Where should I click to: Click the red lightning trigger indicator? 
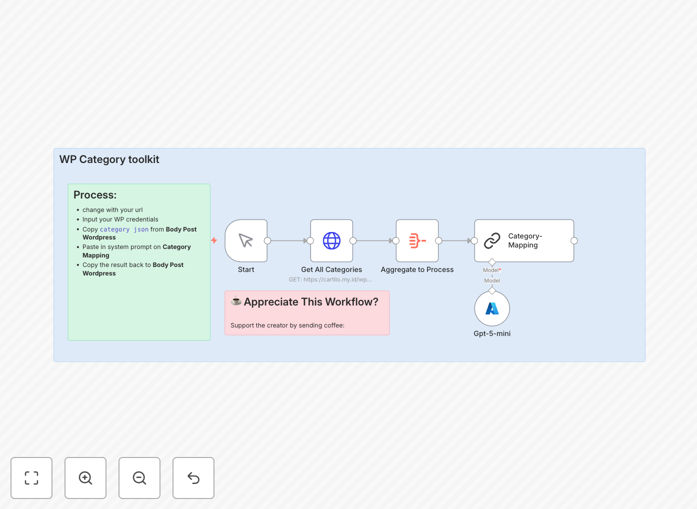tap(214, 240)
